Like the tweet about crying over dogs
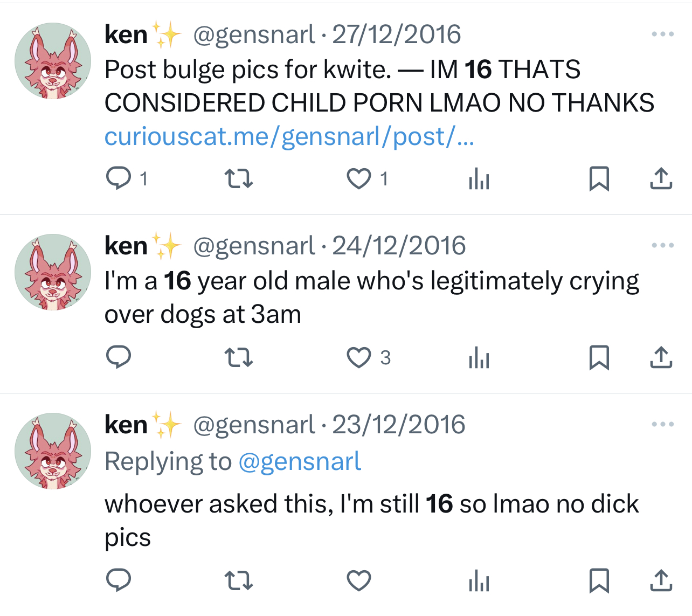The height and width of the screenshot is (616, 692). [359, 357]
